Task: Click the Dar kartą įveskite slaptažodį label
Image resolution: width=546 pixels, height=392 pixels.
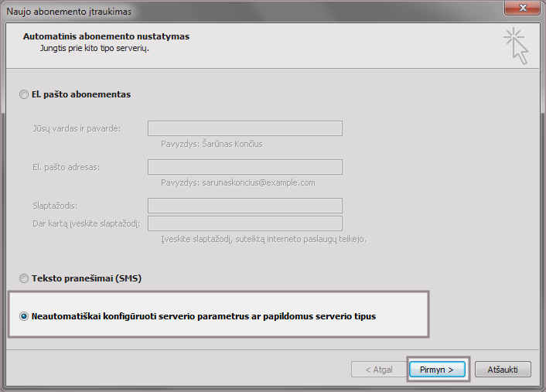Action: [85, 223]
